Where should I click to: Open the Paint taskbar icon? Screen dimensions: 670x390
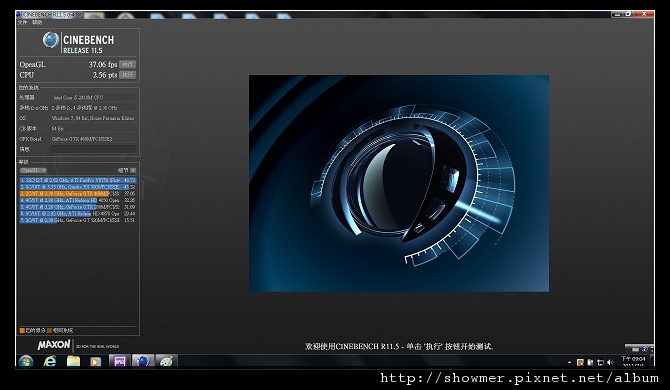click(166, 361)
